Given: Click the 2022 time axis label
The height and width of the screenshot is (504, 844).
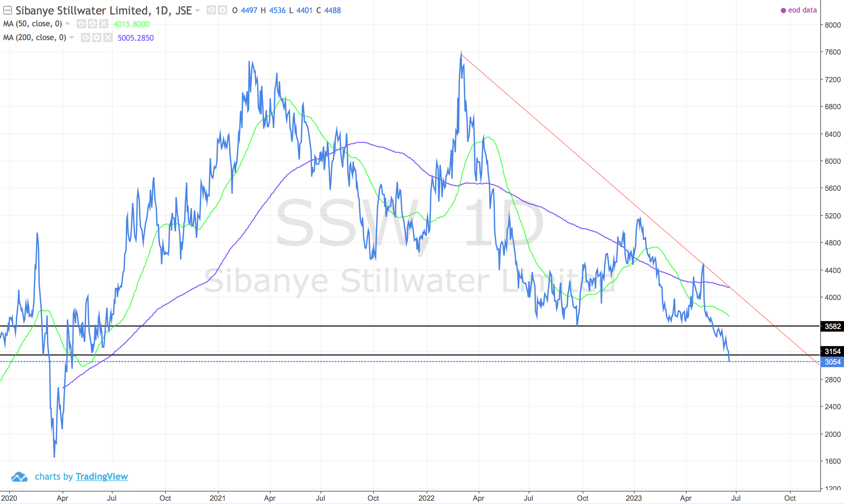Looking at the screenshot, I should click(x=426, y=498).
